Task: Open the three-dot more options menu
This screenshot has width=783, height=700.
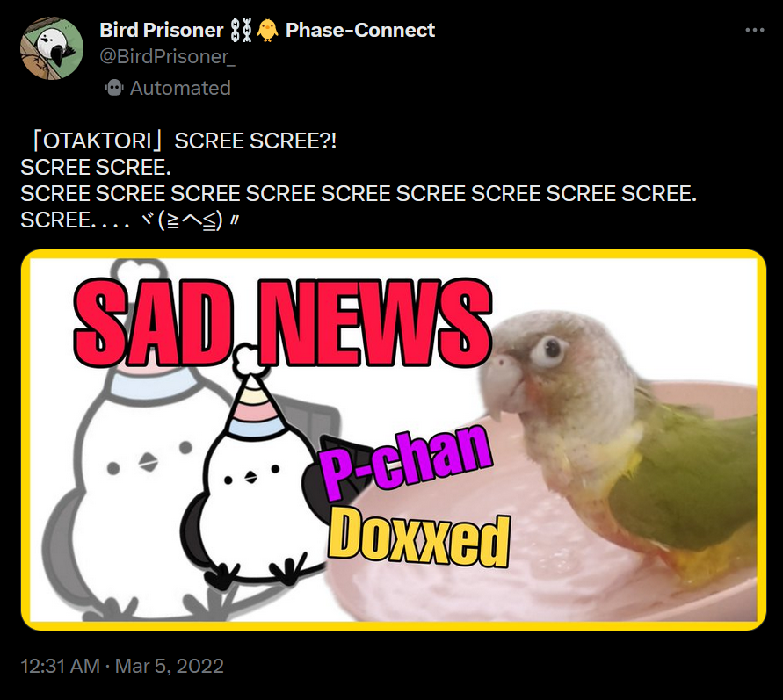Action: 754,31
